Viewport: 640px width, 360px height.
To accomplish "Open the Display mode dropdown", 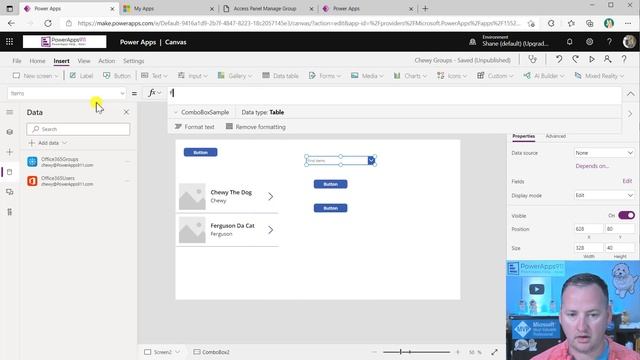I will 604,196.
